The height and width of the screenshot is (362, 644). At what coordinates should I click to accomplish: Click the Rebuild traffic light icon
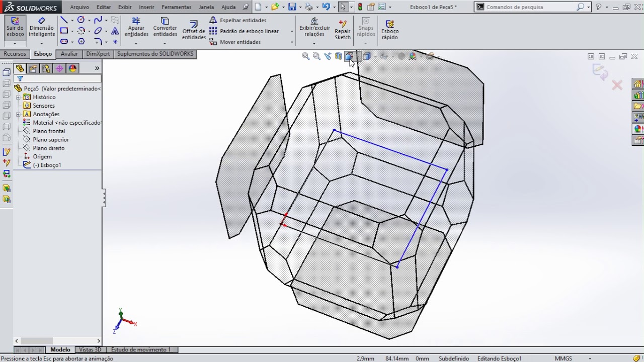[x=360, y=7]
